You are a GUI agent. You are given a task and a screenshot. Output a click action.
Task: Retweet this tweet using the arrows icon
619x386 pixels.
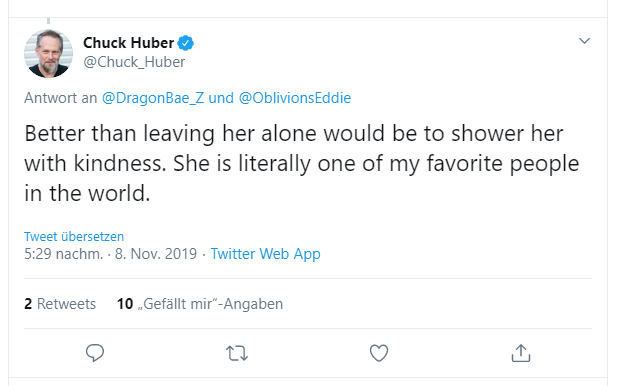[237, 353]
